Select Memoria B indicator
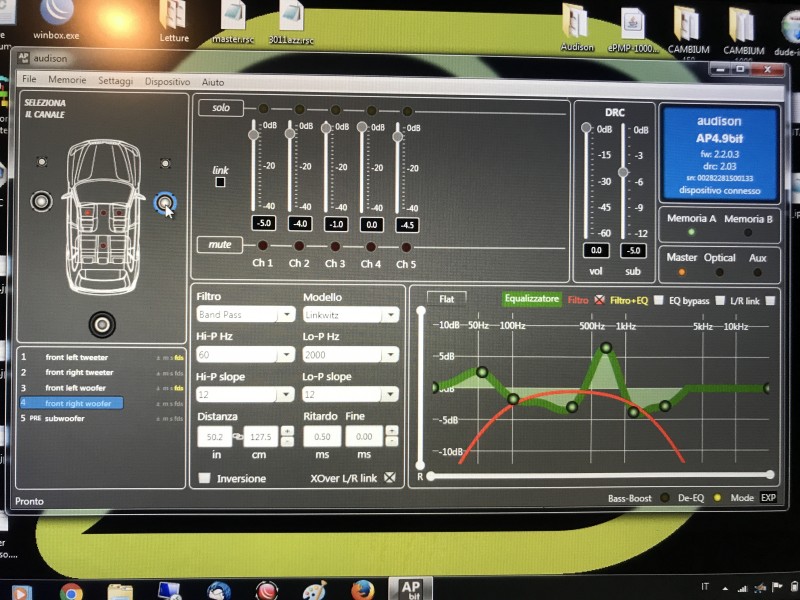This screenshot has height=600, width=800. [x=748, y=233]
